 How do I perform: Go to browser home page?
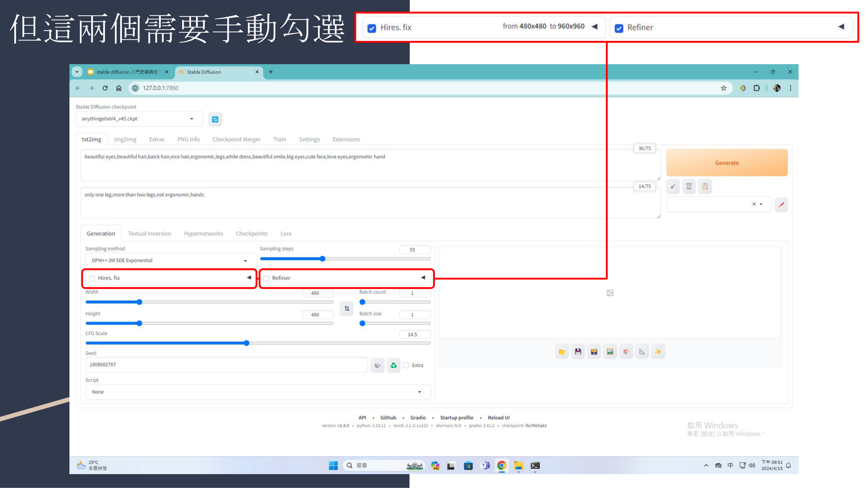pos(119,88)
